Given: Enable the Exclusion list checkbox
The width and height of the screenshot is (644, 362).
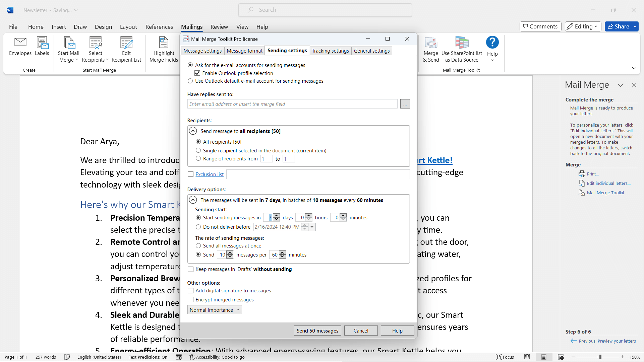Looking at the screenshot, I should (x=190, y=174).
